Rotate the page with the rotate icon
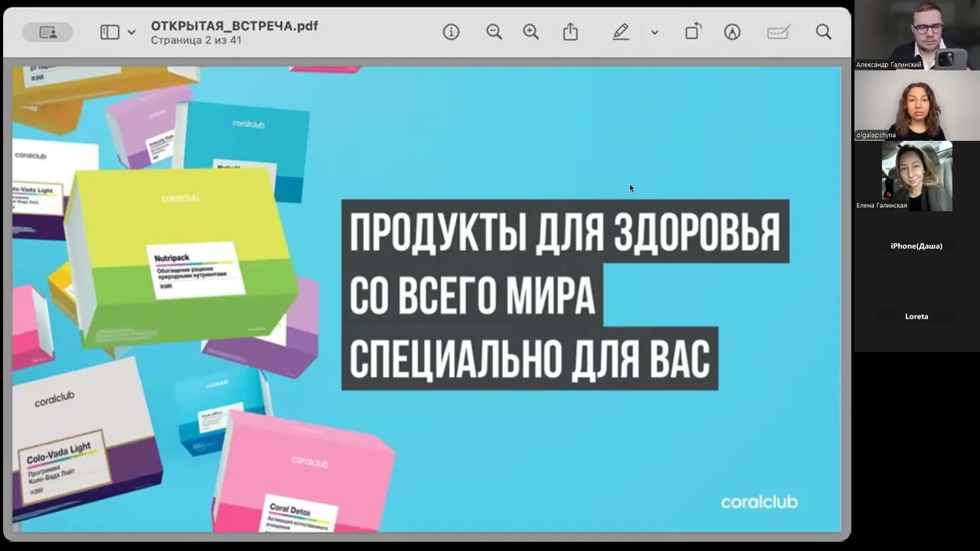 pyautogui.click(x=692, y=32)
